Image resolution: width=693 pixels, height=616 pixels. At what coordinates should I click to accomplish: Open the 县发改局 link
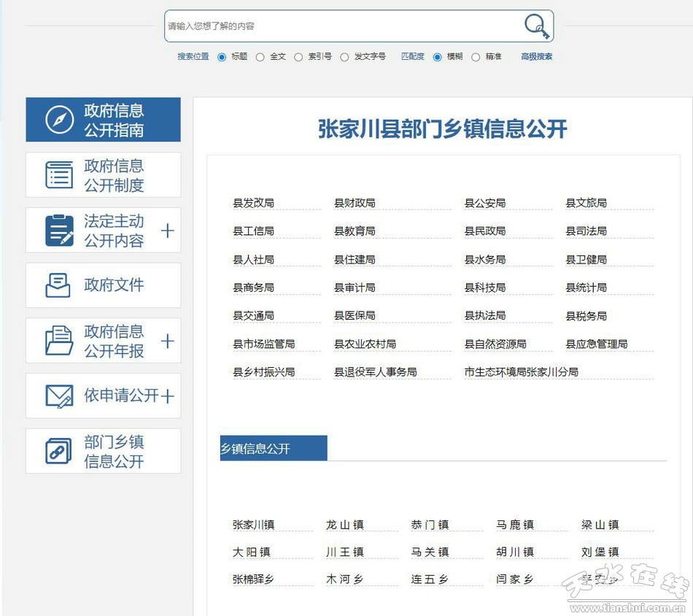pos(253,203)
